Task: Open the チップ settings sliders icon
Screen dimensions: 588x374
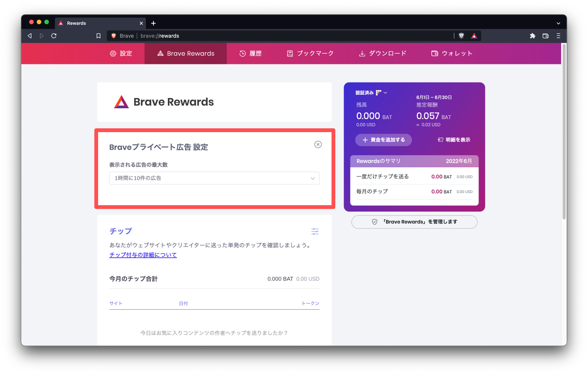Action: click(x=315, y=231)
